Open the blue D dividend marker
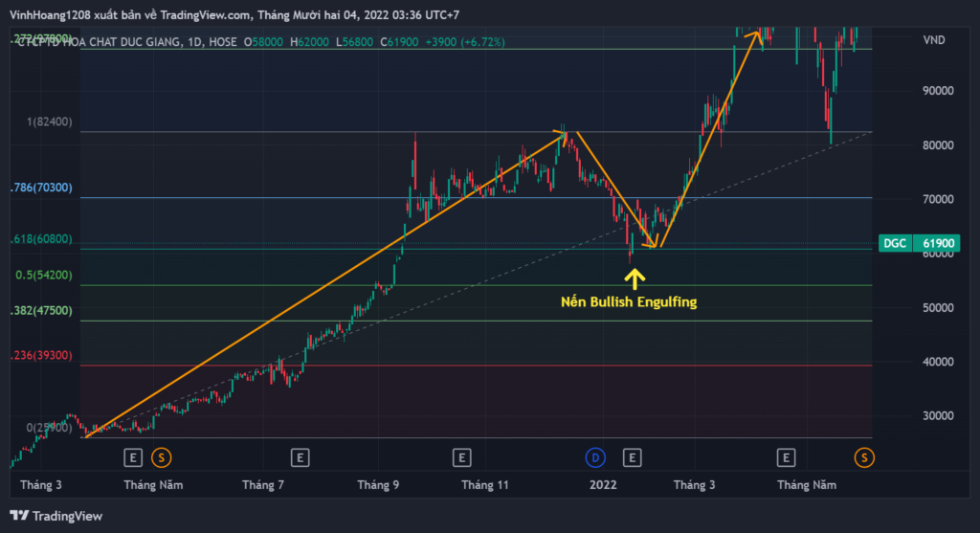 [x=595, y=458]
